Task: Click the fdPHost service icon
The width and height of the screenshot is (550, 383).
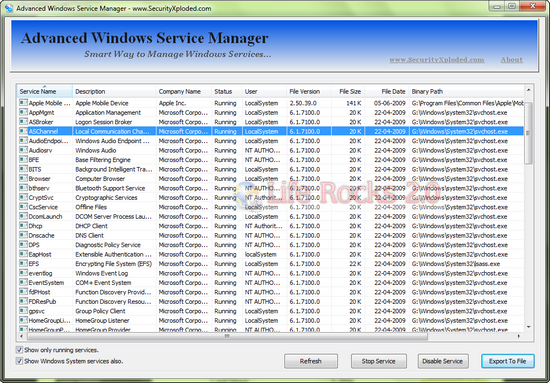Action: [x=23, y=292]
